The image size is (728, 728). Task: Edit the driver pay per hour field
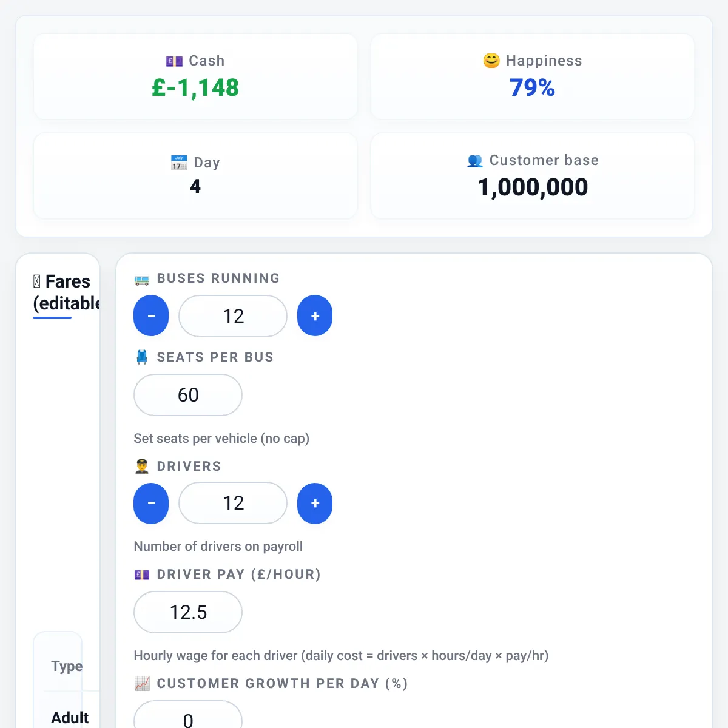(x=188, y=612)
